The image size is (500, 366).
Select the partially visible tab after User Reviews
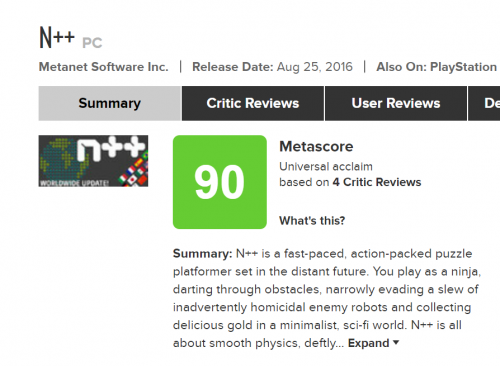[484, 103]
